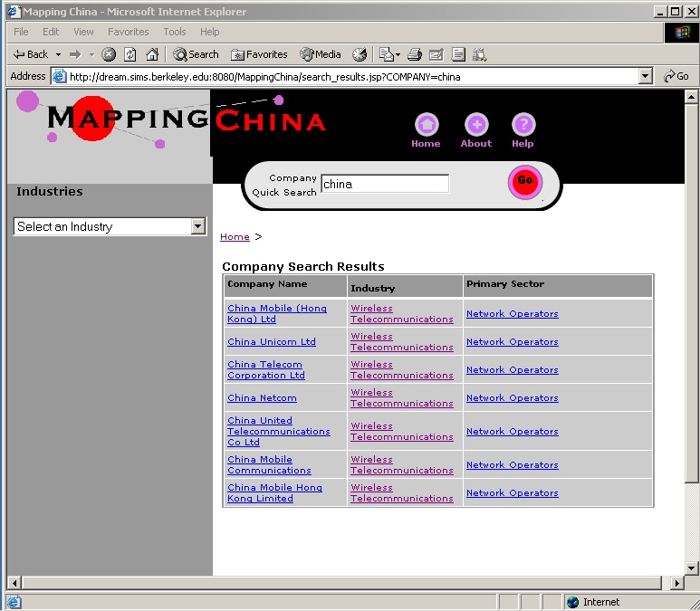Click the Mapping China logo banner

click(x=169, y=119)
